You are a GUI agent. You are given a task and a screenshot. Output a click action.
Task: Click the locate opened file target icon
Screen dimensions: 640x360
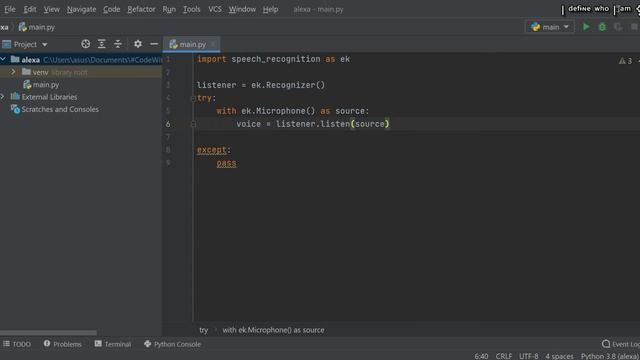pyautogui.click(x=85, y=44)
